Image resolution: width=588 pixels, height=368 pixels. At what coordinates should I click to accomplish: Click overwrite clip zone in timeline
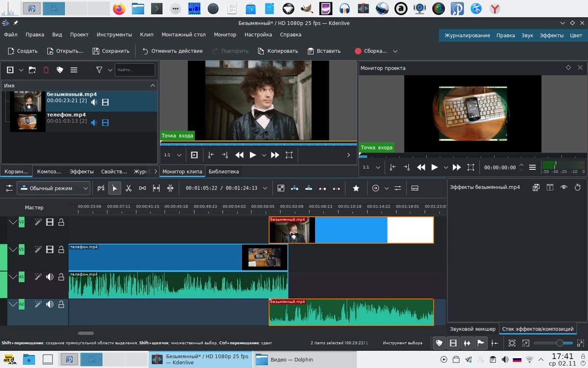click(309, 188)
